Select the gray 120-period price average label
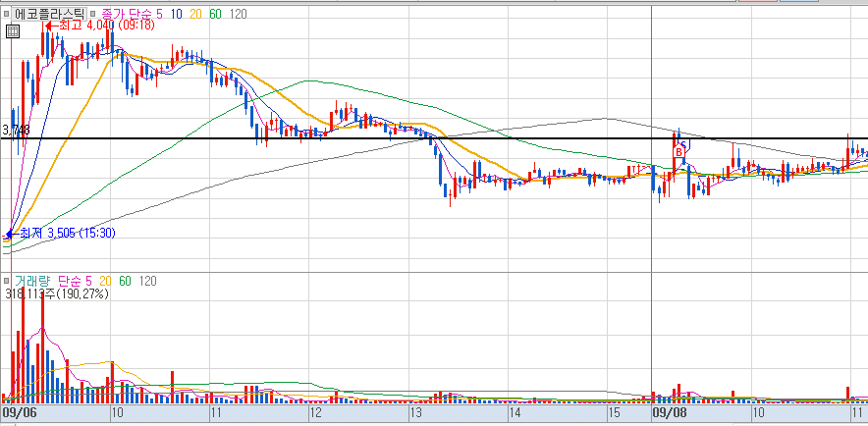868x426 pixels. tap(238, 14)
